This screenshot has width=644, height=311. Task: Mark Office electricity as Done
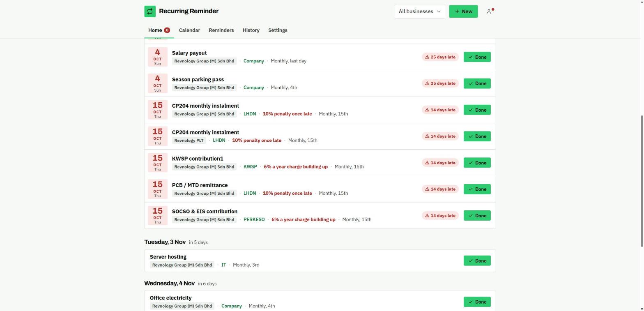pos(477,302)
